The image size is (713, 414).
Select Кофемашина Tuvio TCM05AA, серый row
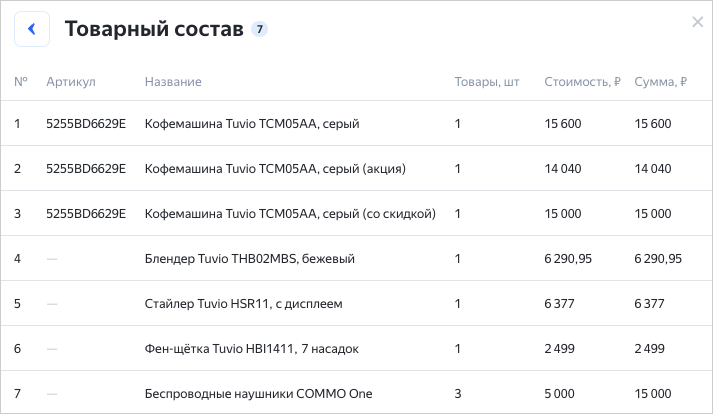coord(251,124)
